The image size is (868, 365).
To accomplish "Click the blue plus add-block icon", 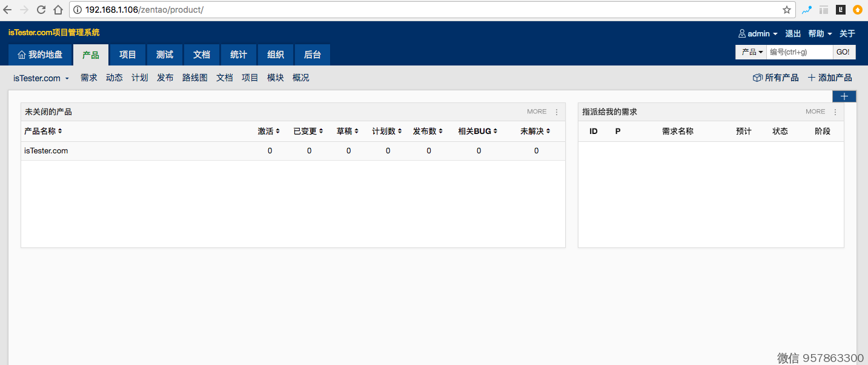I will point(844,96).
